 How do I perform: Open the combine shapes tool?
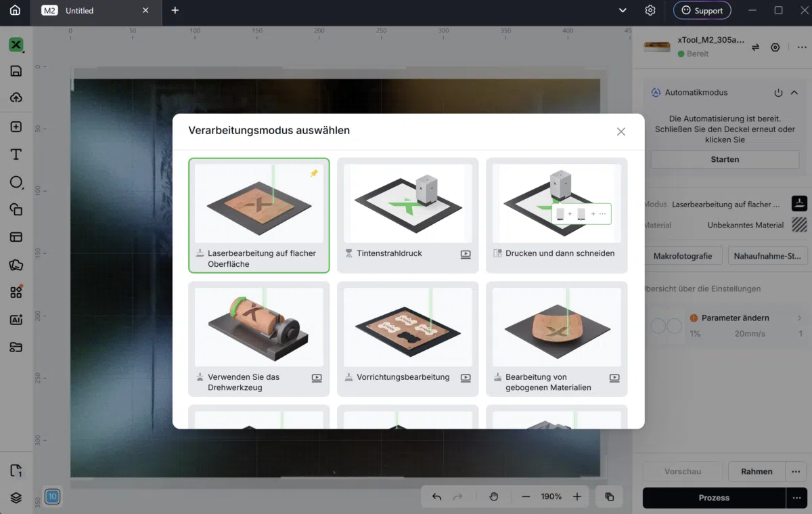coord(16,209)
